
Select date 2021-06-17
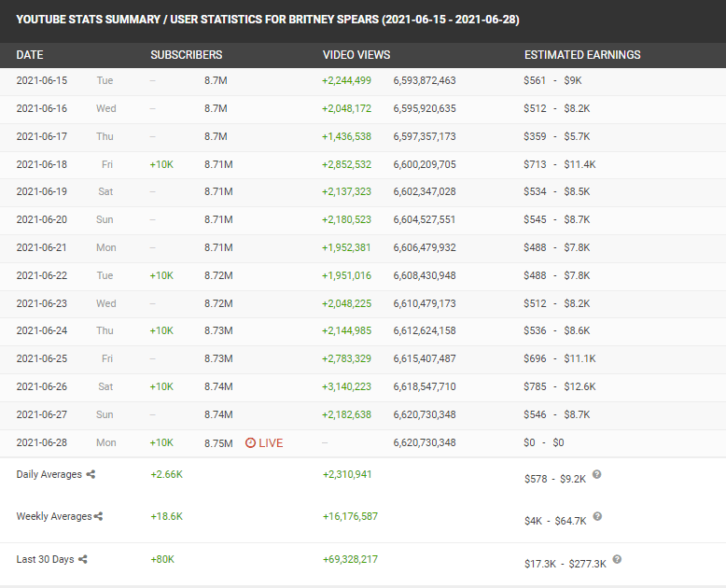tap(42, 136)
